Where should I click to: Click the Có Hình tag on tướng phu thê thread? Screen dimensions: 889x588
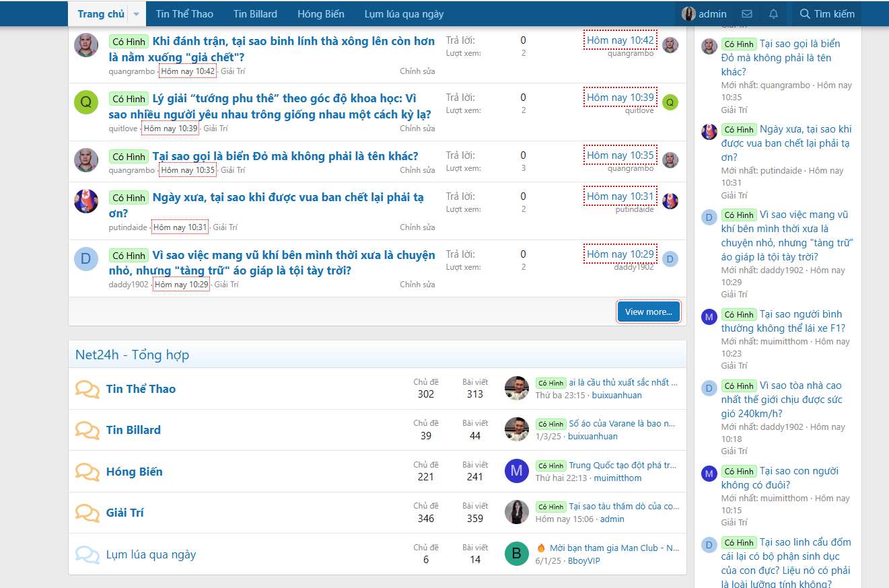129,99
